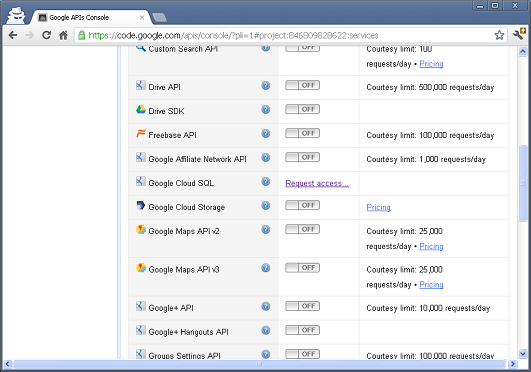Open help for Groups Settings API
The image size is (531, 372).
(x=266, y=354)
